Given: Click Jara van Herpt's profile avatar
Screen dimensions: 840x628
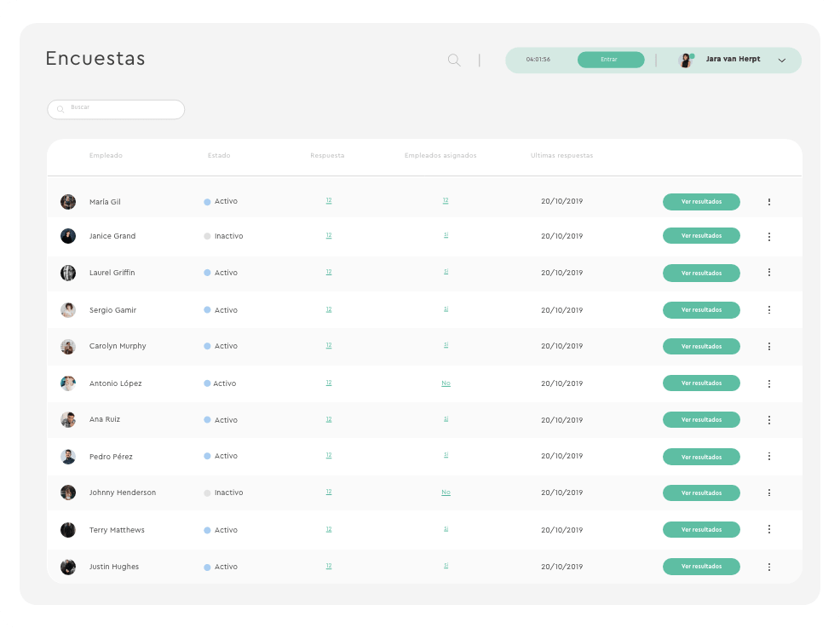Looking at the screenshot, I should (685, 60).
